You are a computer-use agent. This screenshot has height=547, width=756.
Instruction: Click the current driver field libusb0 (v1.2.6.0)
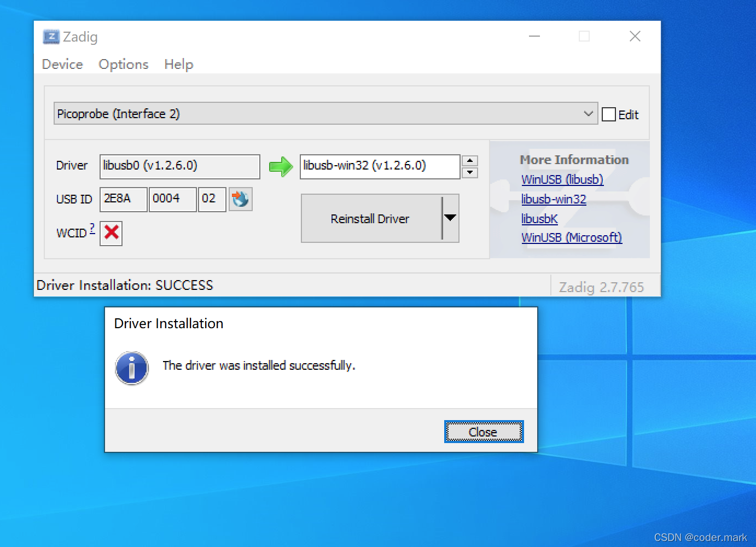pyautogui.click(x=179, y=166)
